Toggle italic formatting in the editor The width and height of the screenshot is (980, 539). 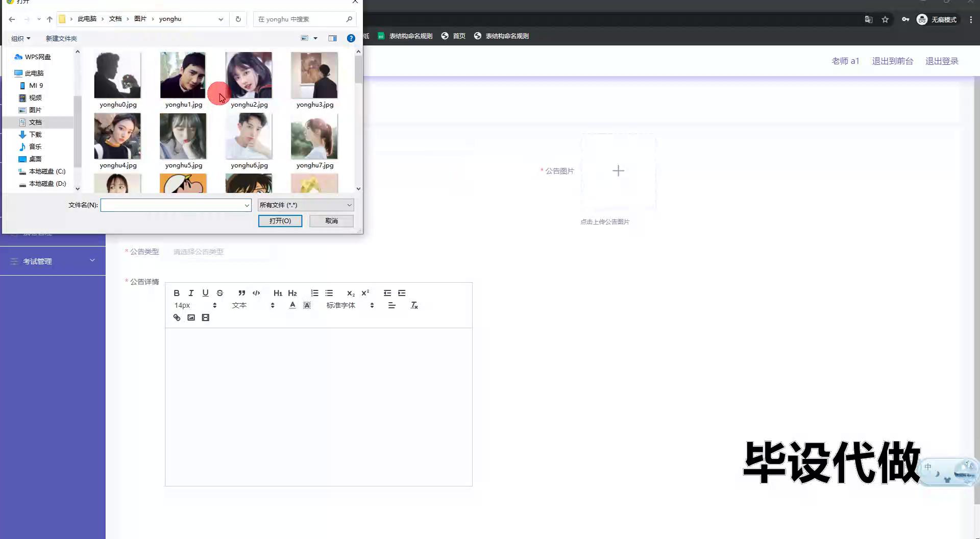[191, 293]
